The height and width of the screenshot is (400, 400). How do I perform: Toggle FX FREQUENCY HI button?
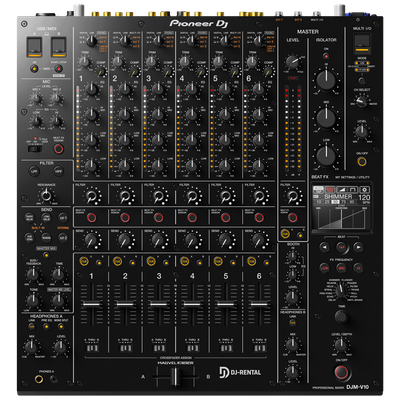click(358, 268)
